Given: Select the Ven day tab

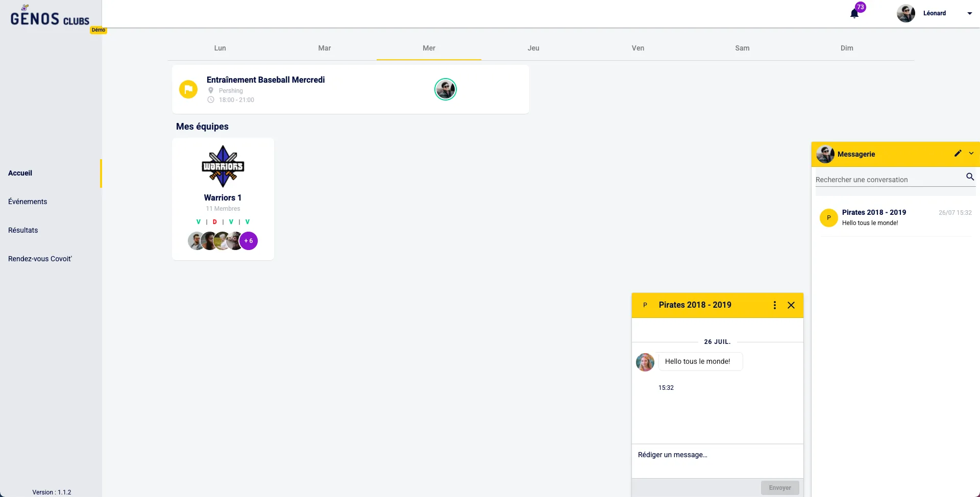Looking at the screenshot, I should pyautogui.click(x=638, y=48).
